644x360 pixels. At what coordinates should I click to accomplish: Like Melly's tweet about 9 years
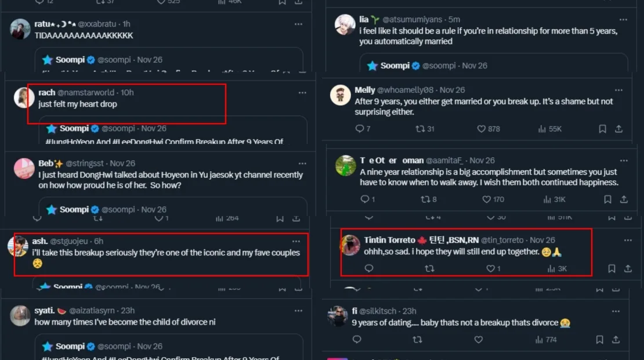point(480,129)
